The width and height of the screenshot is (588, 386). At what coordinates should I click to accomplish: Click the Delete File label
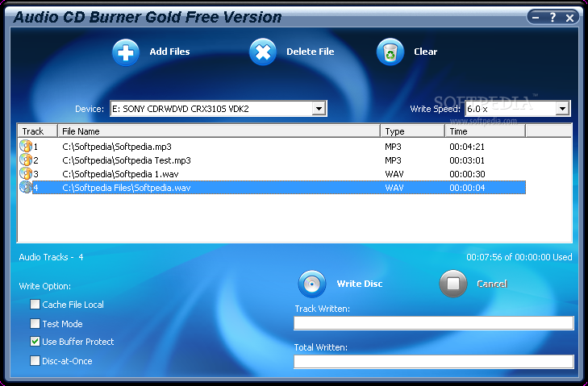[x=310, y=52]
